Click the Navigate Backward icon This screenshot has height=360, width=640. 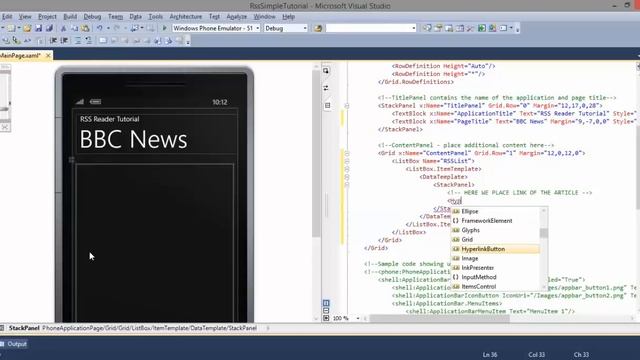[x=134, y=28]
